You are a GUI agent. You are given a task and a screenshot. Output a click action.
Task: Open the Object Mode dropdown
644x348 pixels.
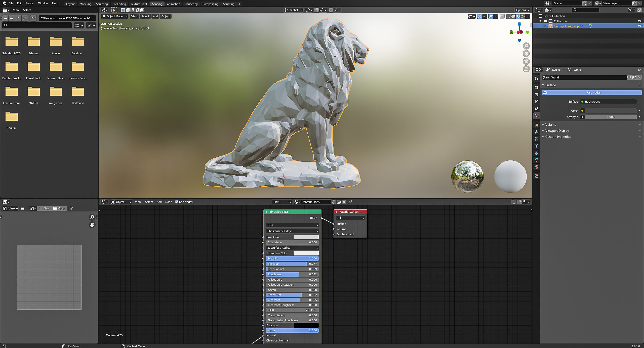click(x=114, y=16)
